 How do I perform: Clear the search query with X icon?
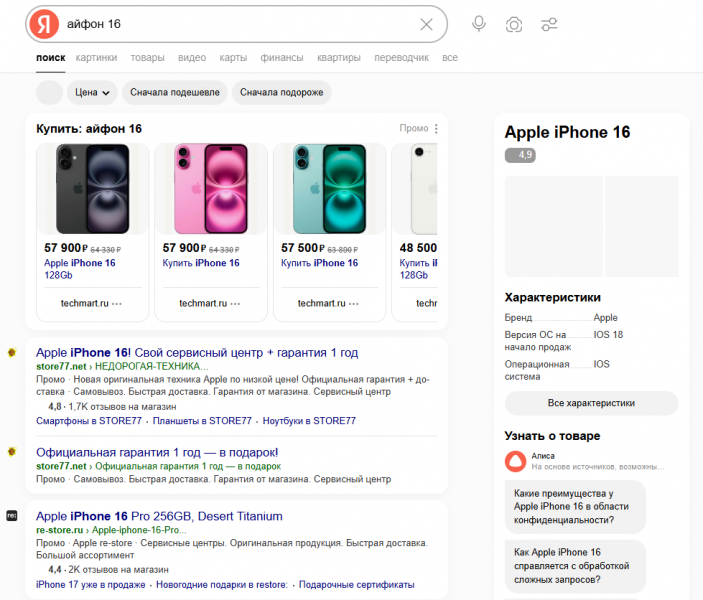pyautogui.click(x=426, y=25)
